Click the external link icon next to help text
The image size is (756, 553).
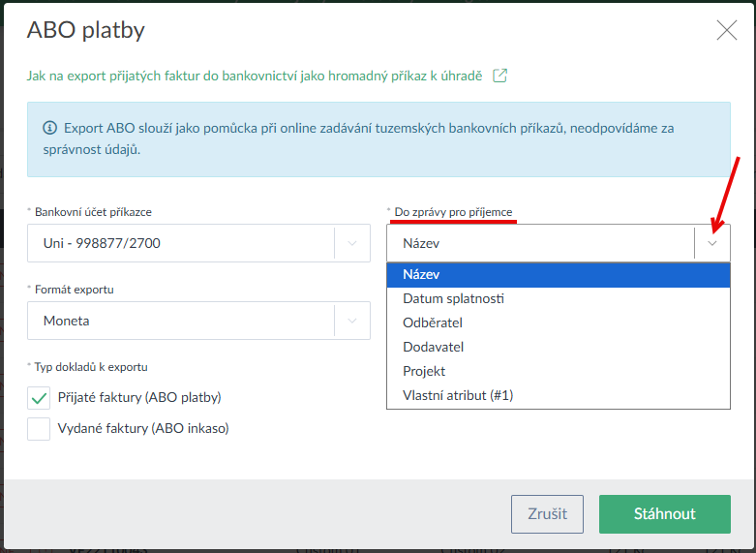pos(499,76)
